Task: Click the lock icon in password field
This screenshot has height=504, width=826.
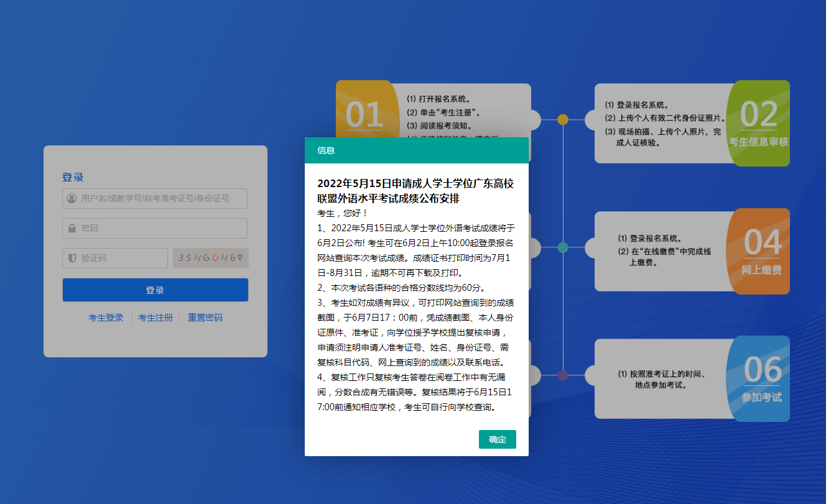Action: [72, 228]
